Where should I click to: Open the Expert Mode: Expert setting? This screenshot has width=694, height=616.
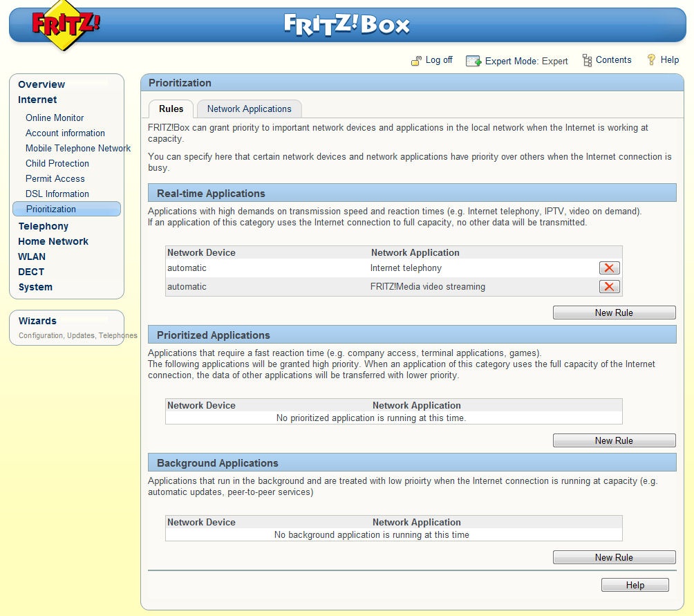pos(526,61)
